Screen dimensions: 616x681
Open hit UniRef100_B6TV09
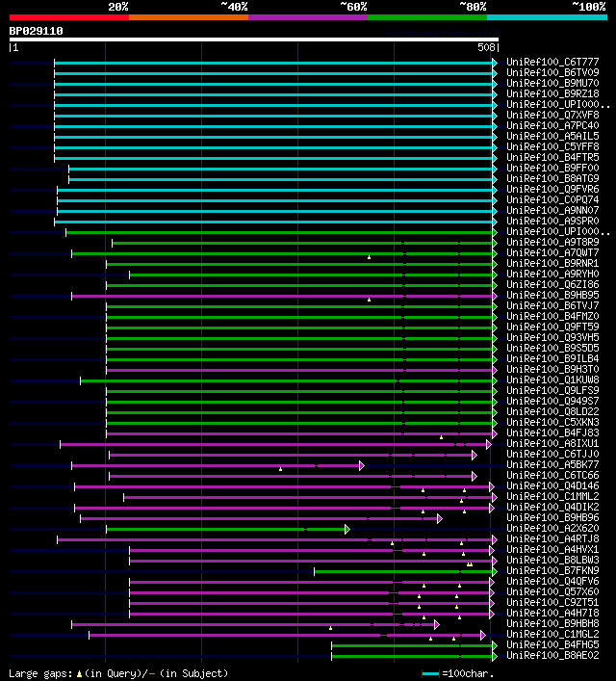pos(552,72)
